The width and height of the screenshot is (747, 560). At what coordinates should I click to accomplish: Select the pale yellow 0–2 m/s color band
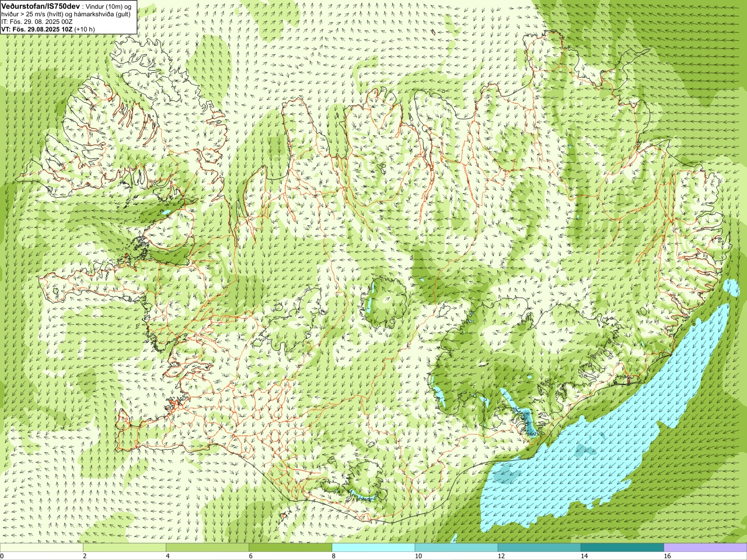[x=41, y=548]
